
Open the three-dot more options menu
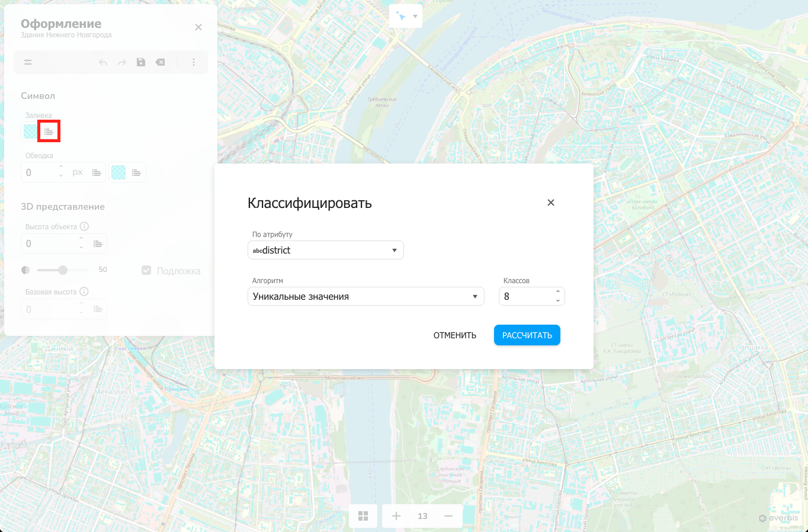[194, 62]
